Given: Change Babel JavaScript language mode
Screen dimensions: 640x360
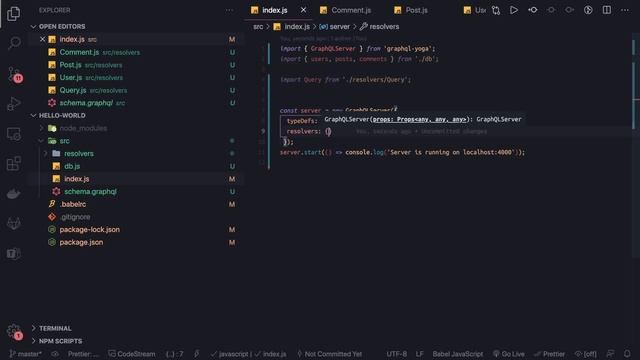Looking at the screenshot, I should tap(458, 354).
